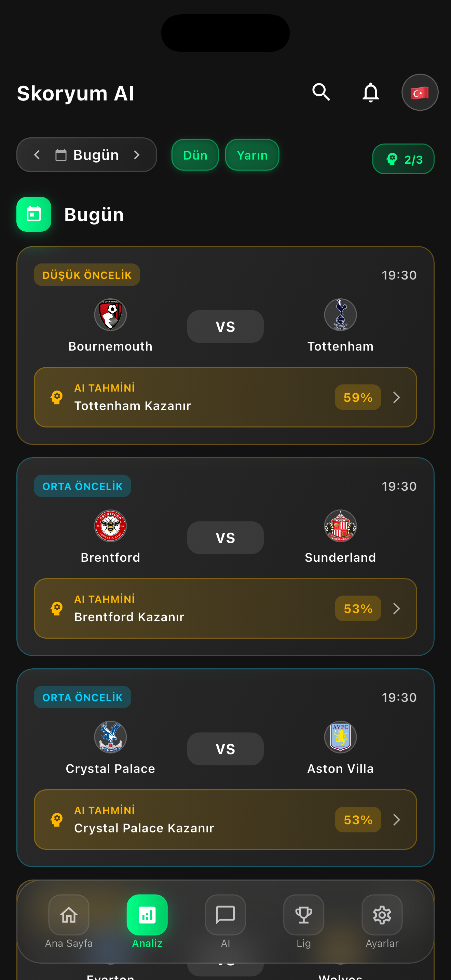
Task: Go to previous day with left chevron
Action: [x=37, y=155]
